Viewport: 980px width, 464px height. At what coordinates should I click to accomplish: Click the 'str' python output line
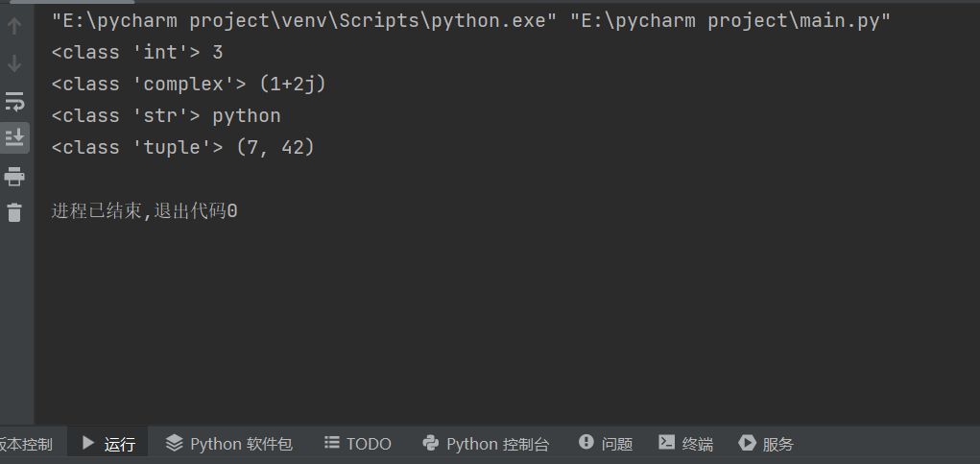coord(165,116)
